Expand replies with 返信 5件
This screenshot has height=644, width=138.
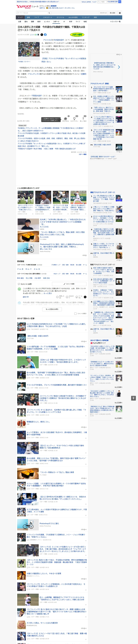point(26,297)
